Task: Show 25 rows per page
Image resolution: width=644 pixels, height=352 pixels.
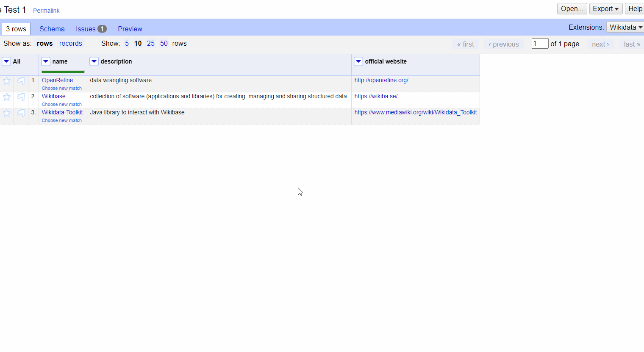Action: 151,44
